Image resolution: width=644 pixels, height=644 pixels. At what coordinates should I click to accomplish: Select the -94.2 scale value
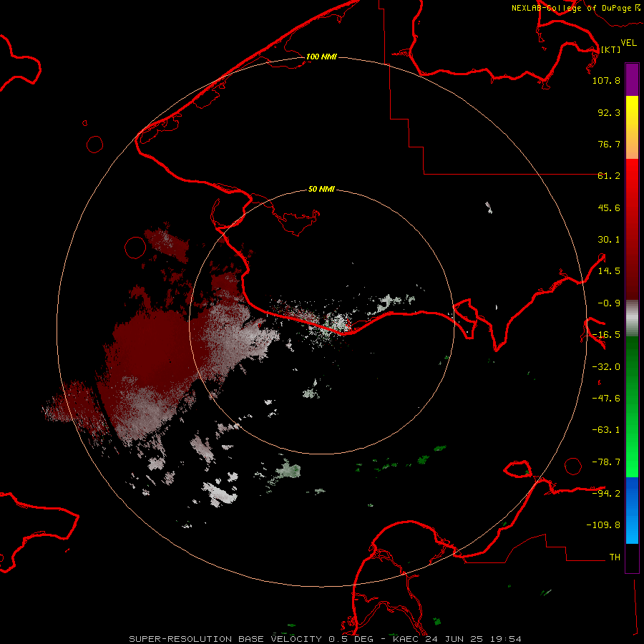click(606, 494)
